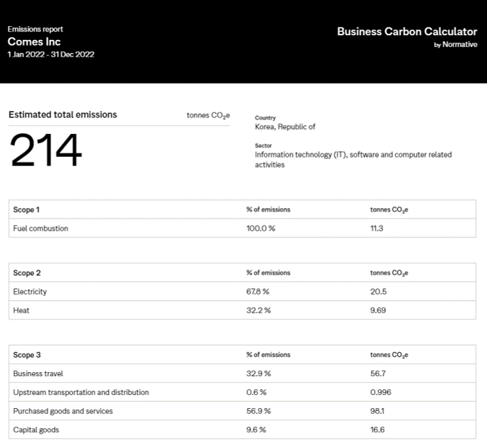Click the 'Business Carbon Calculator' title

[x=407, y=31]
